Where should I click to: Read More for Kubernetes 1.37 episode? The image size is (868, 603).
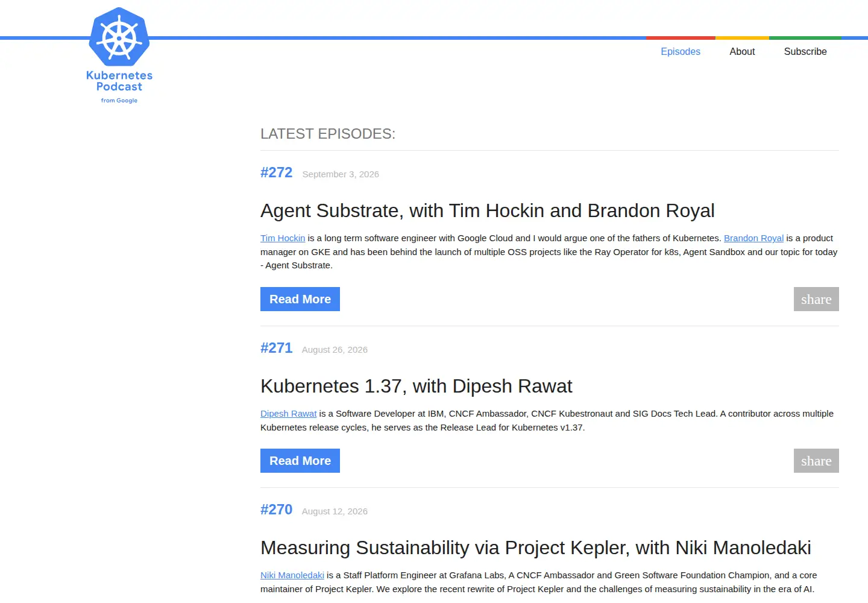(x=300, y=461)
